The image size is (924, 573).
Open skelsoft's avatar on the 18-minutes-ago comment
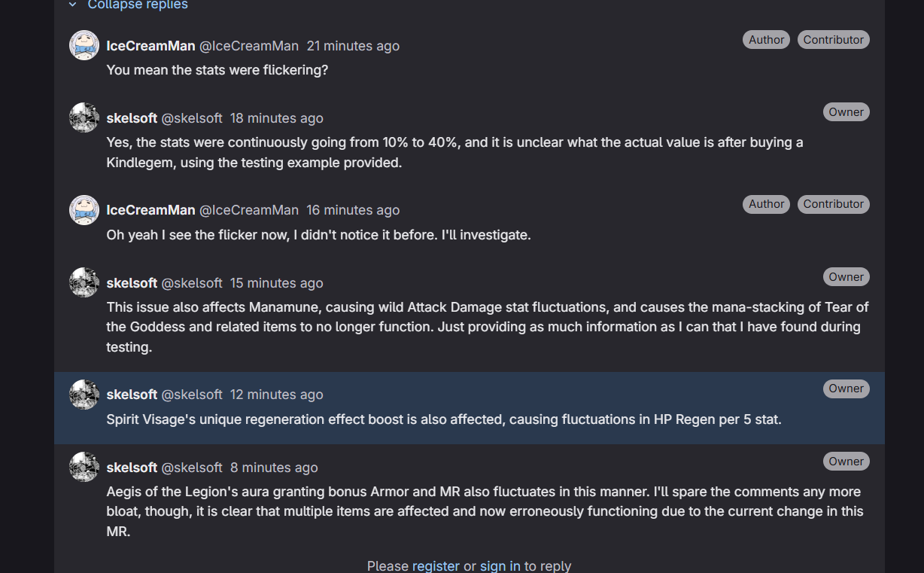[84, 117]
